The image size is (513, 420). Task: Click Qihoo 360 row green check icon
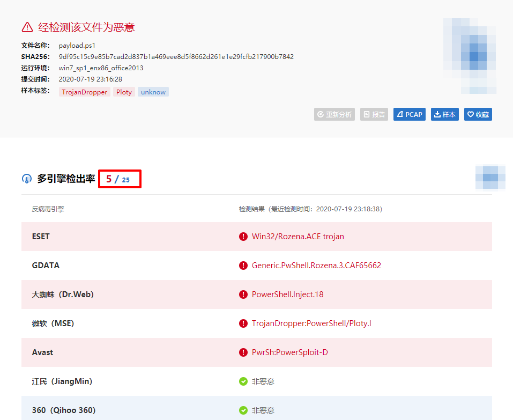click(243, 410)
